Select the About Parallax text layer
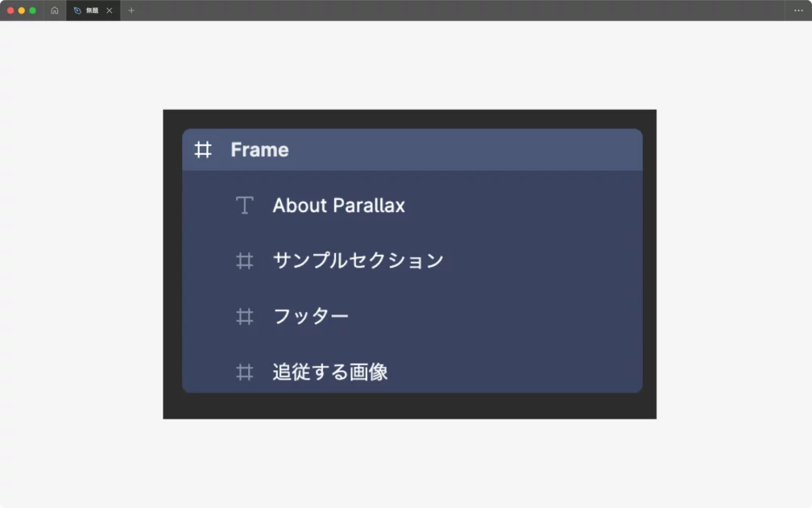This screenshot has height=508, width=812. point(338,206)
